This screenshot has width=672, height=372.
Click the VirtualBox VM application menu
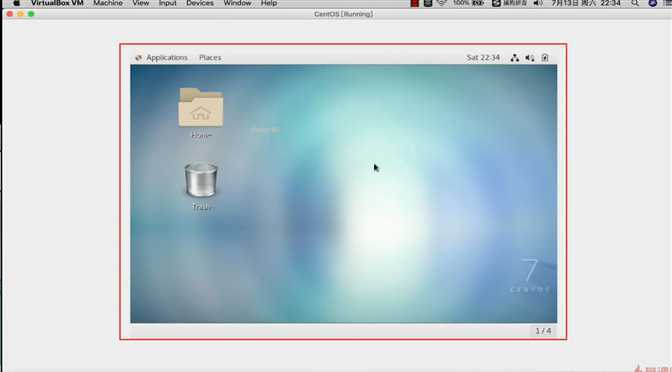click(x=57, y=3)
